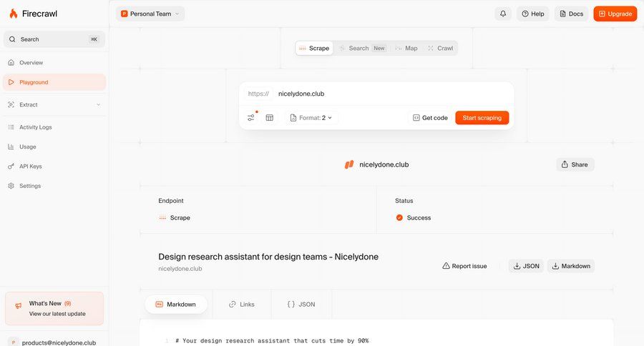Click the notifications bell icon
Screen dimensions: 644x346
coord(503,14)
